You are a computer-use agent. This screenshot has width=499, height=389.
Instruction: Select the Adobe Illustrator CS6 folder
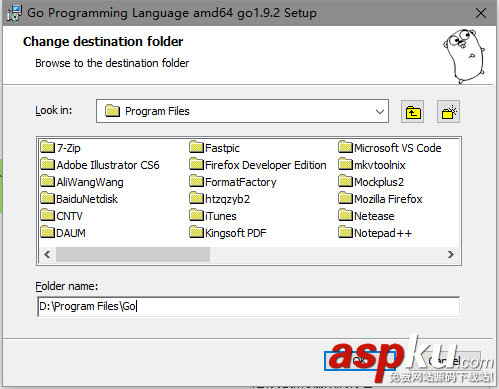pyautogui.click(x=100, y=165)
